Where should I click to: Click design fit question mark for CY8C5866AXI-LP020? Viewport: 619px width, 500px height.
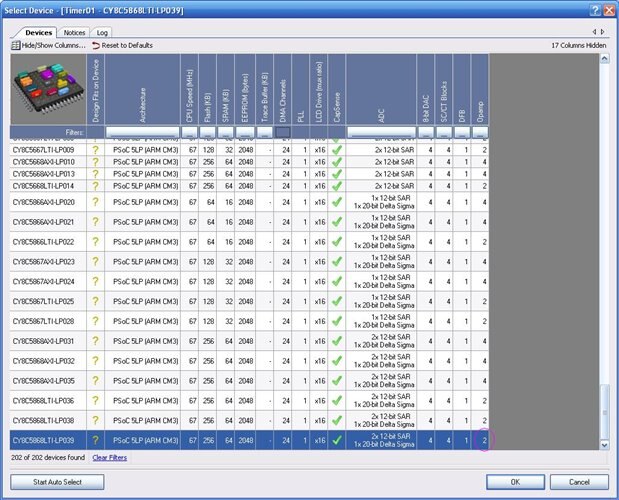[95, 201]
